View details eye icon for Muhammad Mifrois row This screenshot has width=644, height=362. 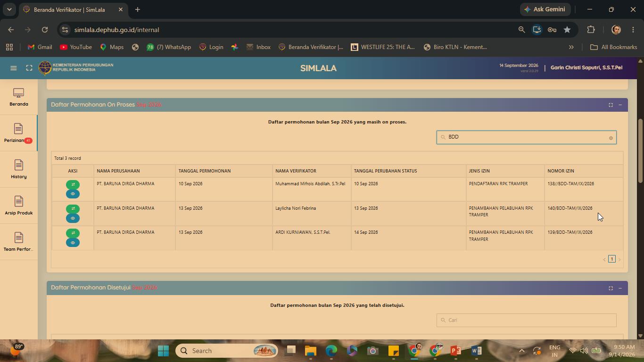pos(73,194)
